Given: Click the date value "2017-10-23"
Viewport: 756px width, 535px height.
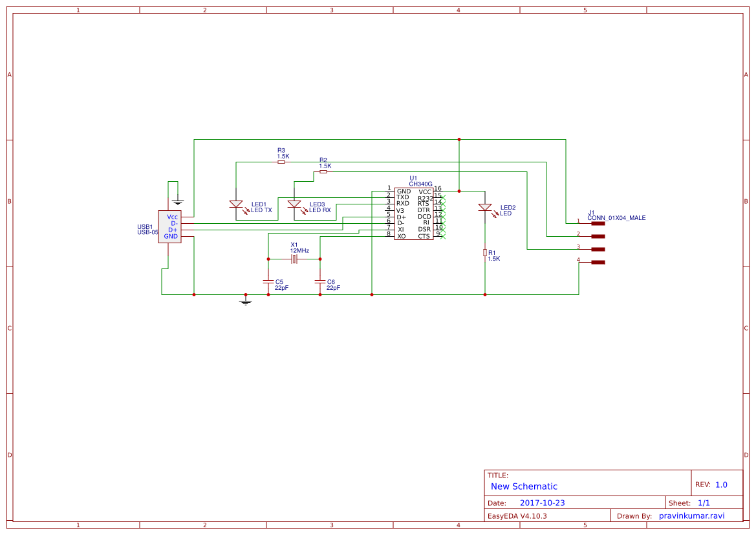Looking at the screenshot, I should (x=543, y=503).
